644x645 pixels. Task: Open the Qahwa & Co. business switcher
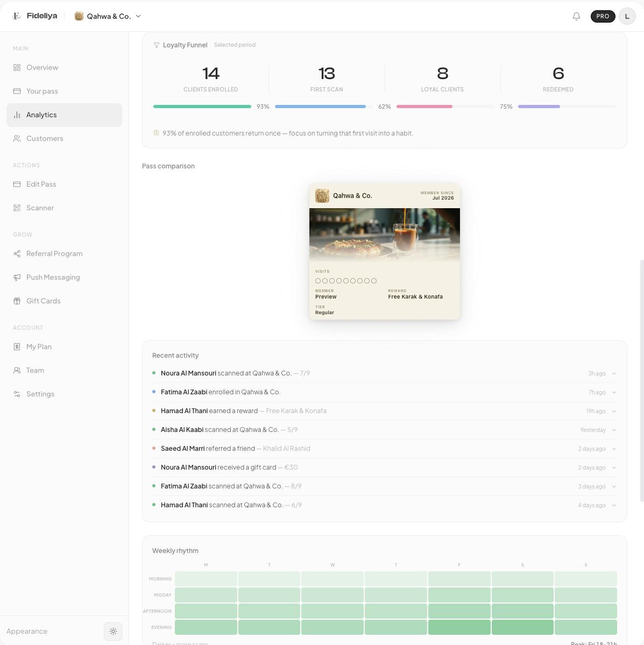tap(108, 16)
